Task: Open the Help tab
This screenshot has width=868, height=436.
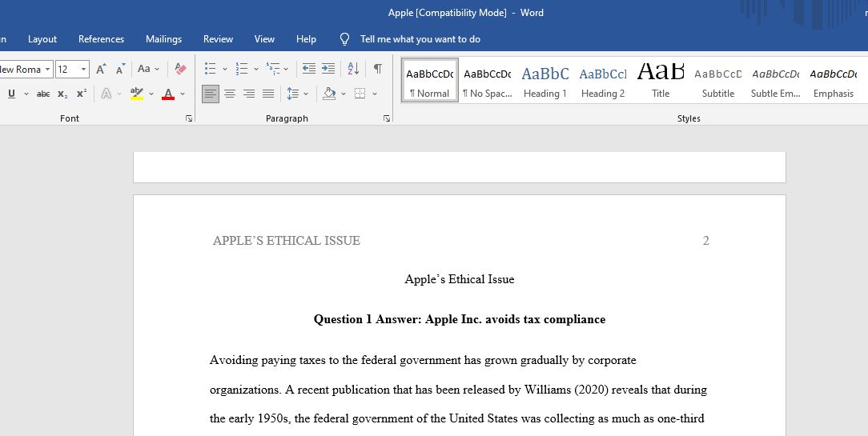Action: click(x=306, y=39)
